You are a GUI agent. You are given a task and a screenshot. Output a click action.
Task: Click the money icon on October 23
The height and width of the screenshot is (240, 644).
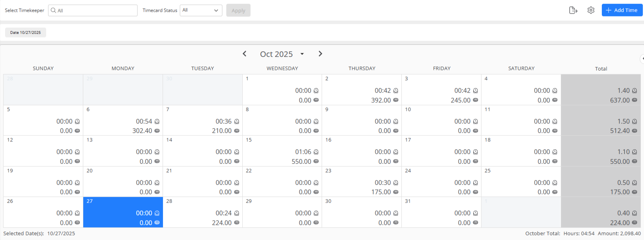(396, 192)
